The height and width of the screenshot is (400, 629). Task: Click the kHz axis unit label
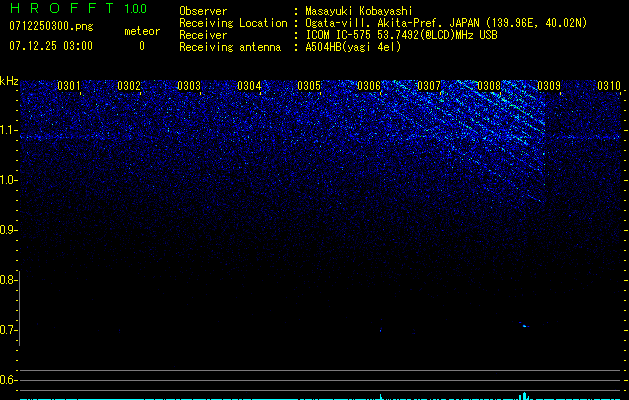click(x=9, y=81)
